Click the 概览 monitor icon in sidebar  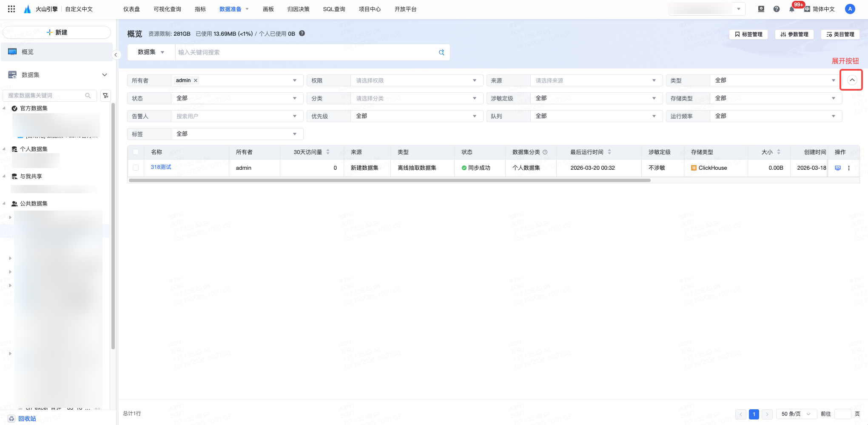[x=12, y=52]
